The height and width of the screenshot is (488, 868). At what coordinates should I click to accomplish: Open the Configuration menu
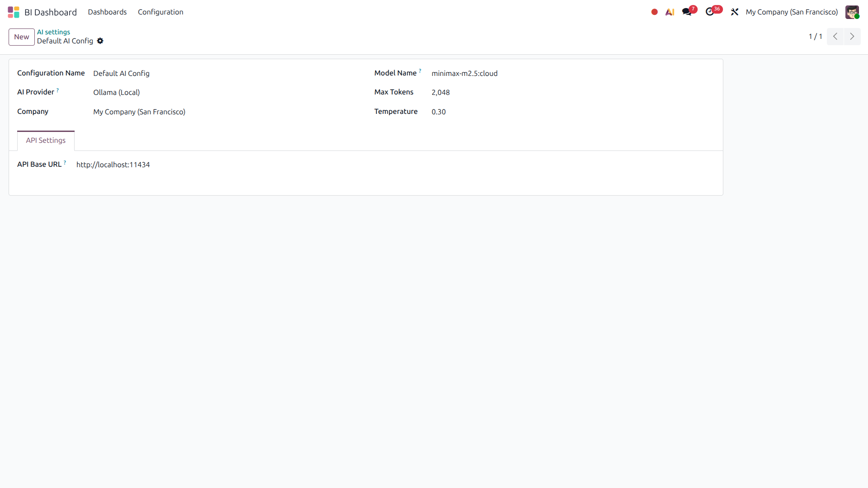point(160,12)
